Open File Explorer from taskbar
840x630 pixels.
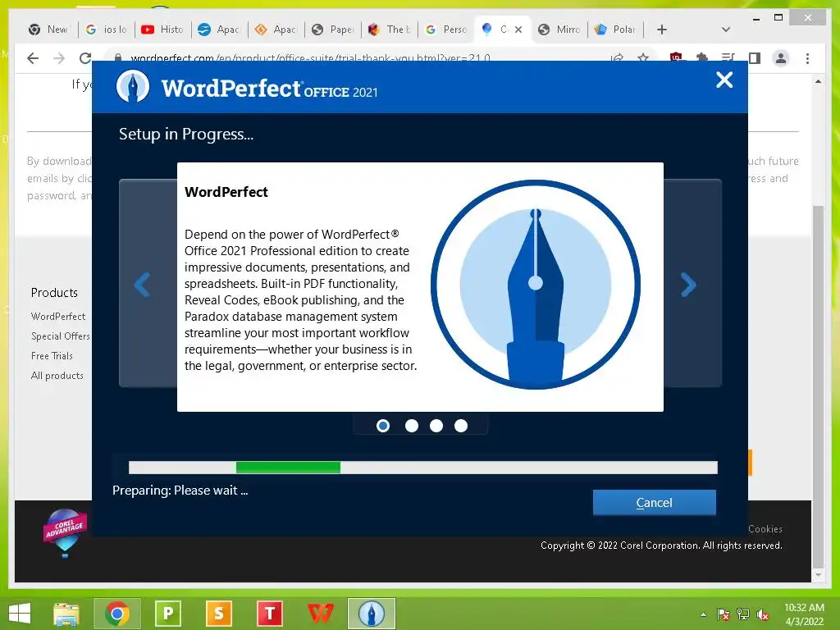(66, 614)
